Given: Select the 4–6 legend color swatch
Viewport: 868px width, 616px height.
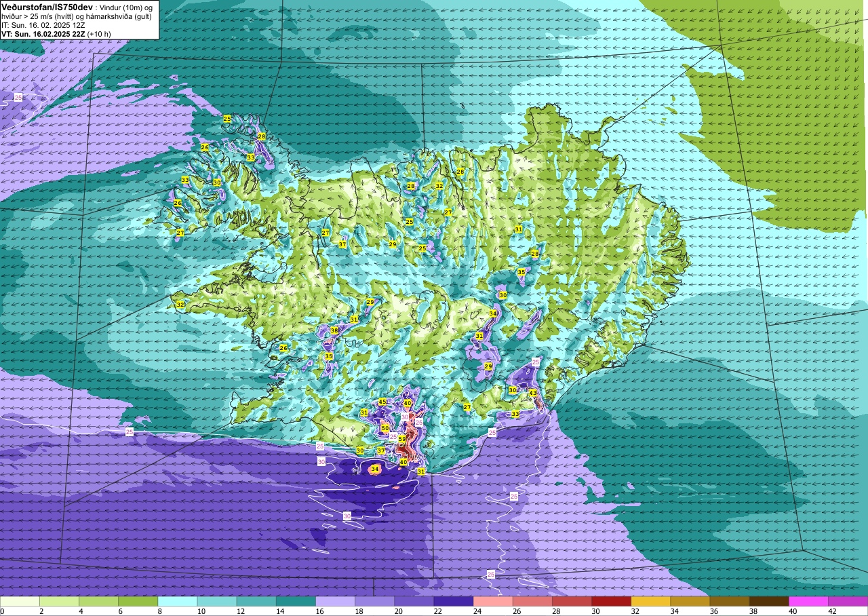Looking at the screenshot, I should pos(99,601).
